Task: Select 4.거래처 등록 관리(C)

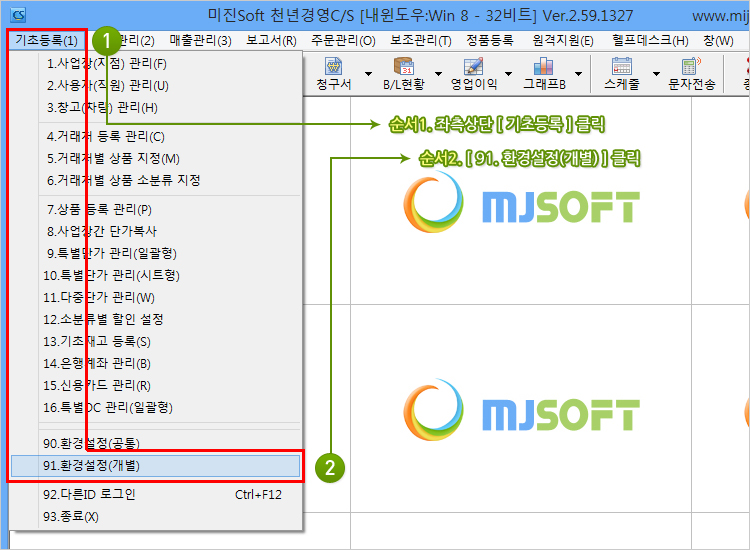Action: pos(156,137)
